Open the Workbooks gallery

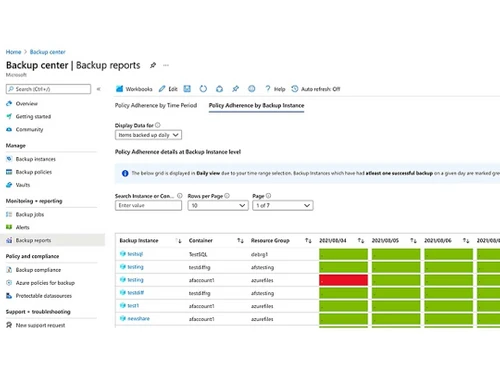tap(134, 89)
